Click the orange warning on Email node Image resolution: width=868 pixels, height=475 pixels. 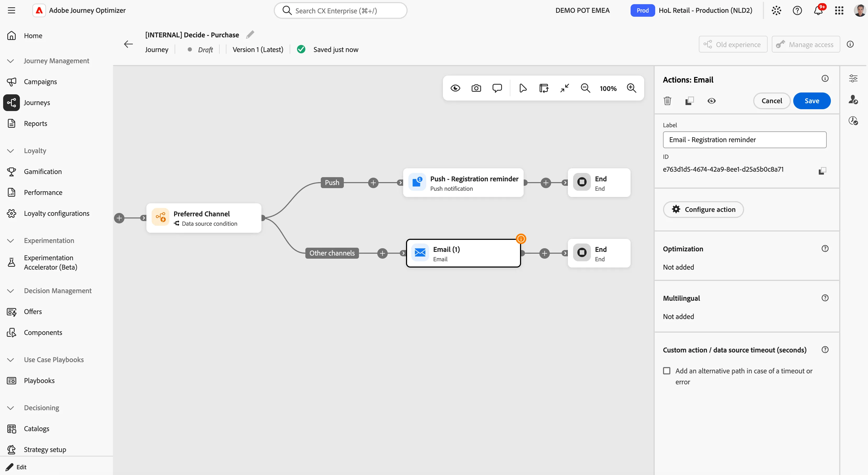click(x=521, y=239)
